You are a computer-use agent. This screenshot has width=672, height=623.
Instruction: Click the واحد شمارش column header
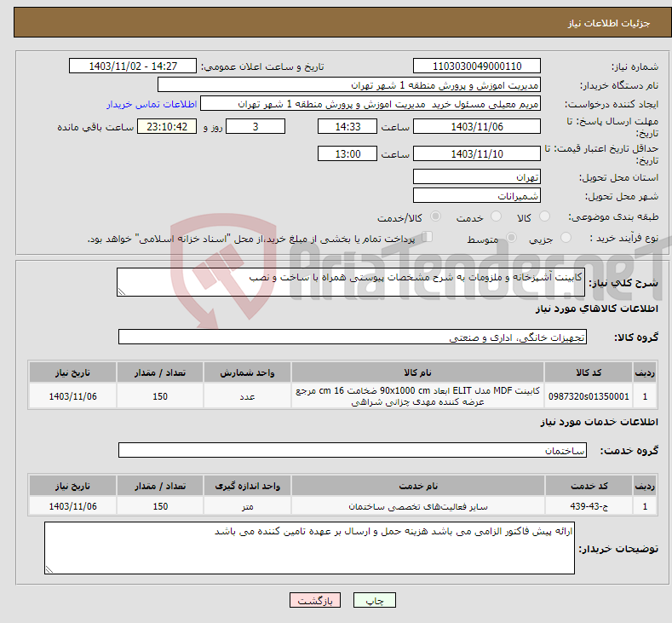point(247,372)
